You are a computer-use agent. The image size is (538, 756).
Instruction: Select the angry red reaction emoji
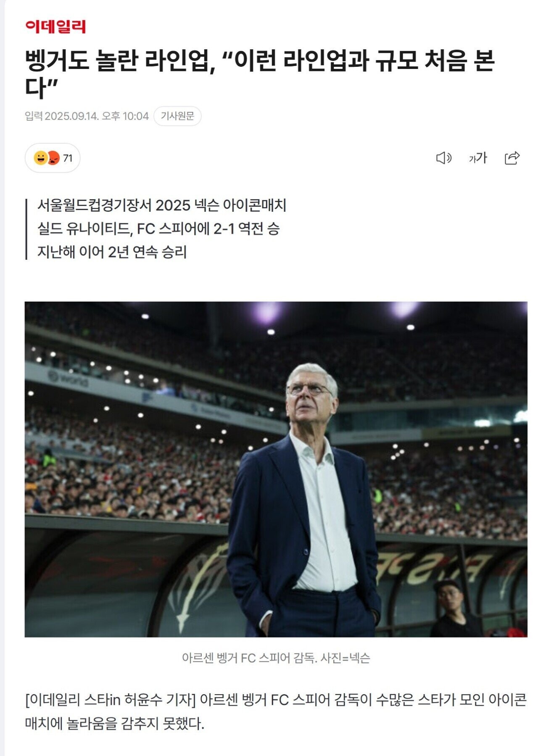point(53,158)
